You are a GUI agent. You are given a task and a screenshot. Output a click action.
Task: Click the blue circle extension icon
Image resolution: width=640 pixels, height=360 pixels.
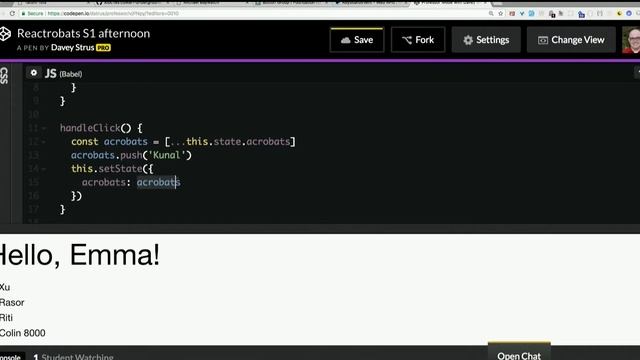pyautogui.click(x=629, y=13)
